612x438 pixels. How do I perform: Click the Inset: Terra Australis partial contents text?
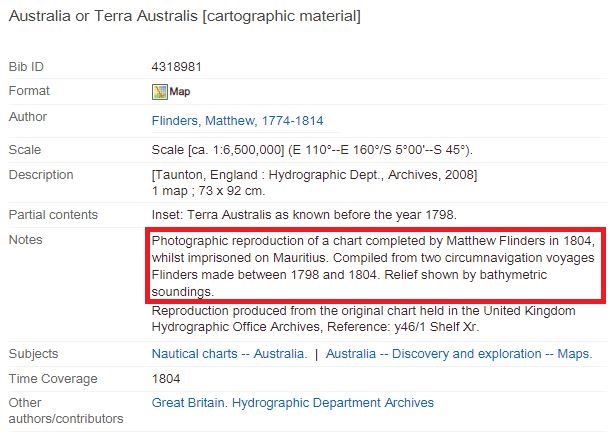(x=304, y=215)
